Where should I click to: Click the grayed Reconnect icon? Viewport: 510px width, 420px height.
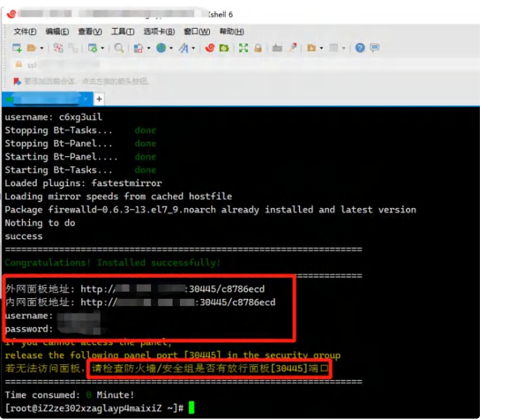(x=73, y=48)
